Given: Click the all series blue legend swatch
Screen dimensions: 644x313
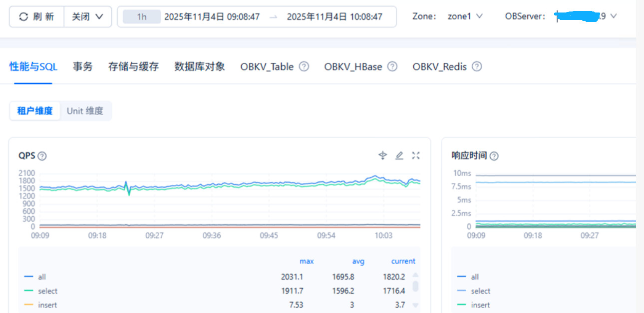Looking at the screenshot, I should click(28, 277).
